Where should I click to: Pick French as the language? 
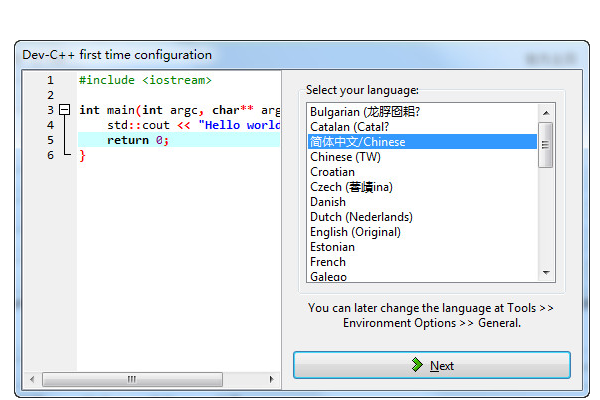(x=328, y=262)
